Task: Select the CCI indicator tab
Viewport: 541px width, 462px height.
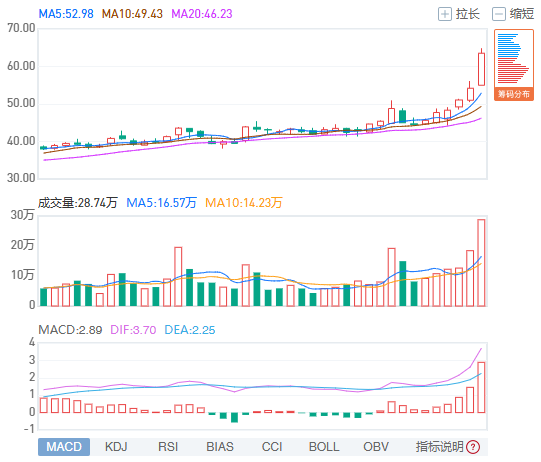Action: 272,447
